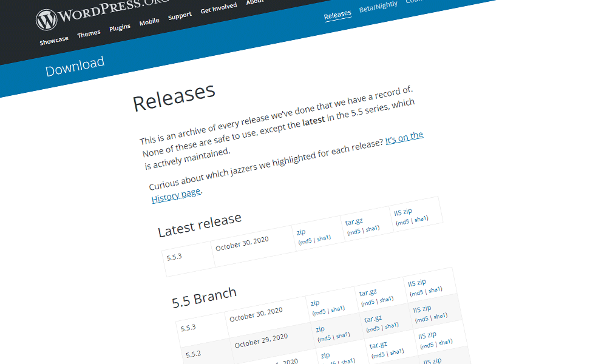Click the WordPress.org logo

(103, 12)
